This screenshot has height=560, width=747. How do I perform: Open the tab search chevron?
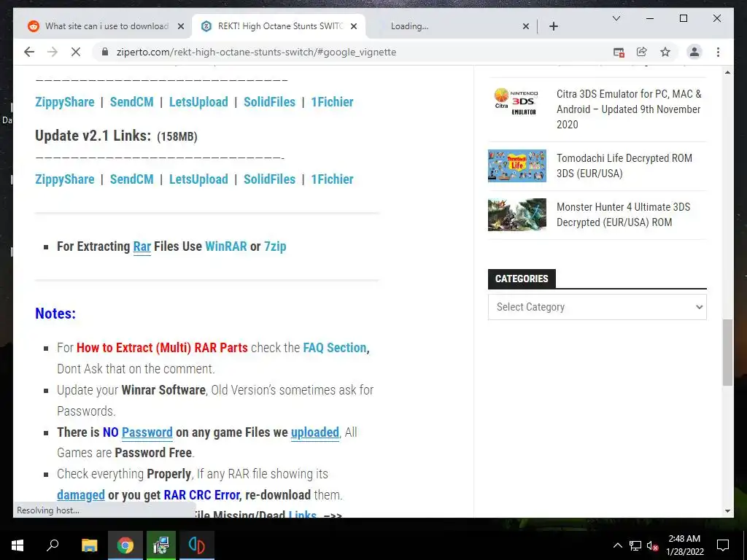pyautogui.click(x=616, y=18)
